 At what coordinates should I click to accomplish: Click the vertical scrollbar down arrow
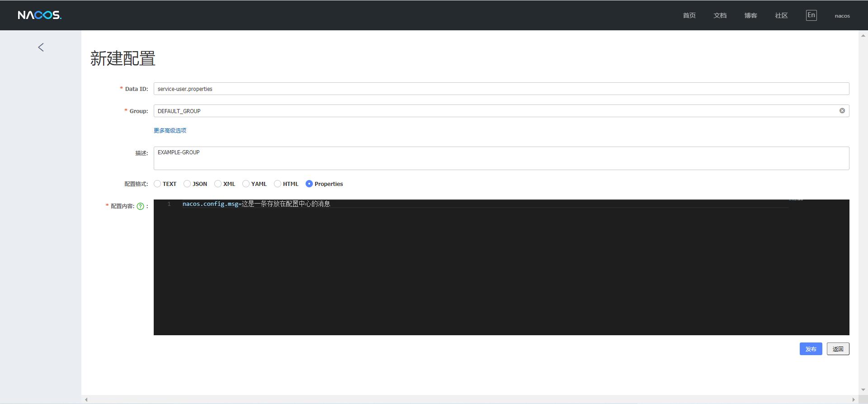[x=863, y=390]
